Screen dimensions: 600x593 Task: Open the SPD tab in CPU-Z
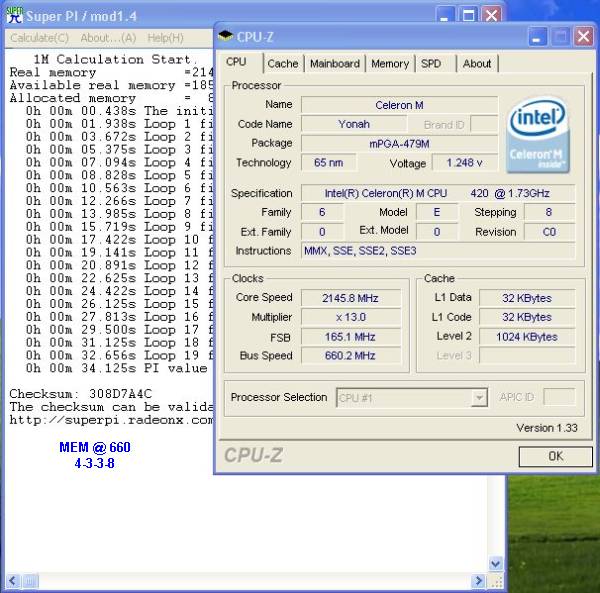431,64
